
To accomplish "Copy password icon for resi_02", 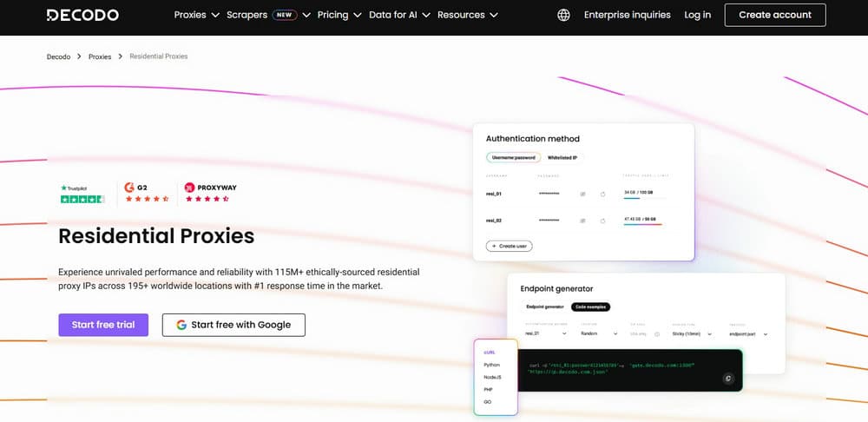I will (x=582, y=221).
